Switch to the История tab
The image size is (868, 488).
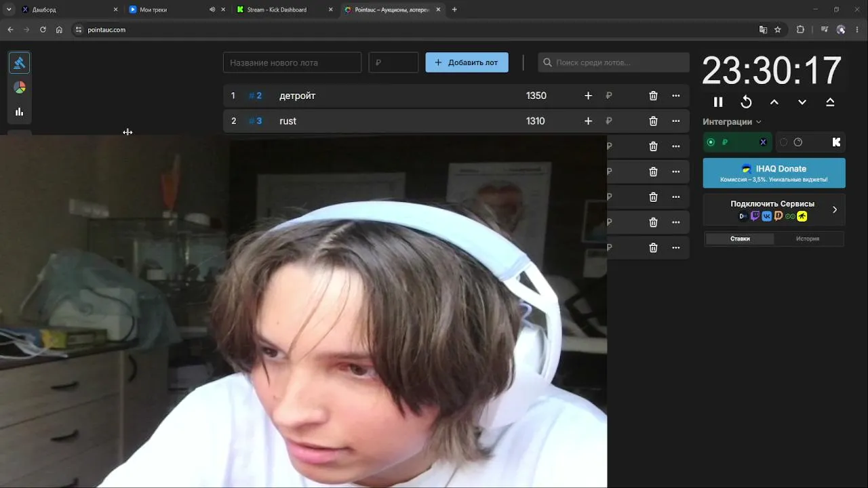tap(808, 239)
